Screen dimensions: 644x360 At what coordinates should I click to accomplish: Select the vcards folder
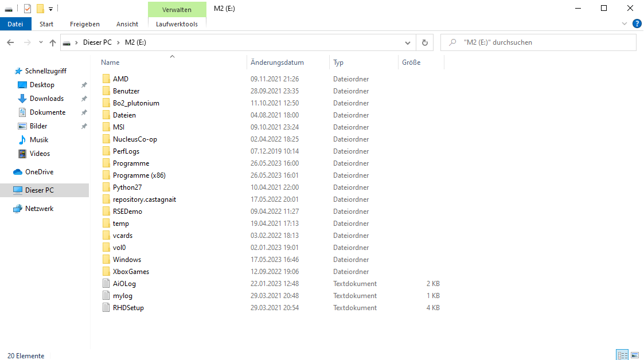point(122,236)
